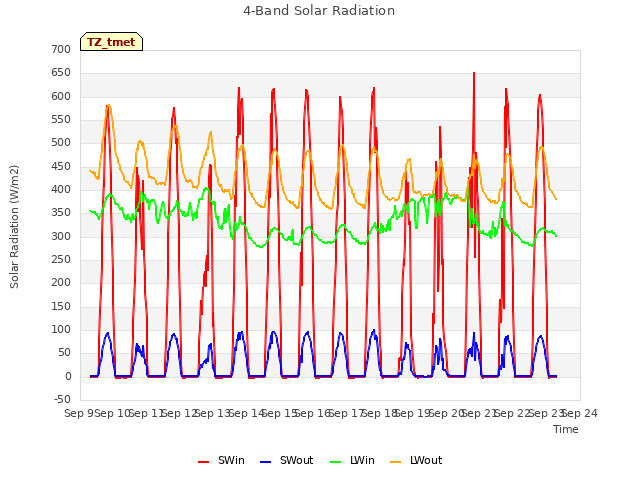Click the 350 y-axis tick label
The height and width of the screenshot is (480, 640).
coord(61,213)
